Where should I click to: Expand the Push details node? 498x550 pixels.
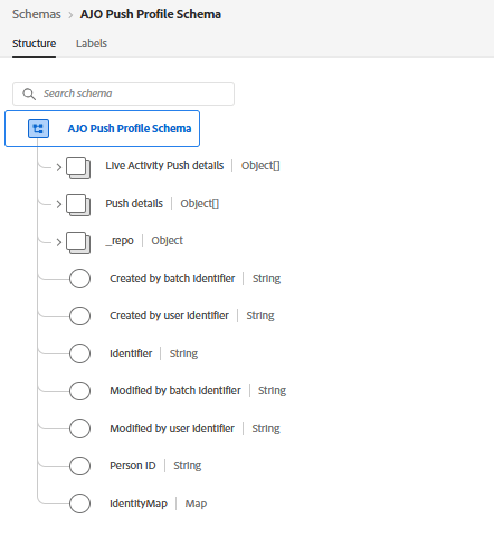coord(59,204)
